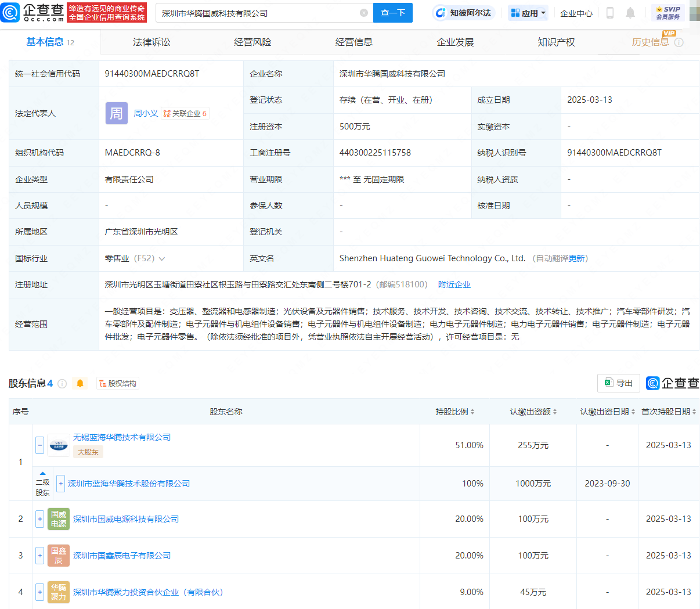The width and height of the screenshot is (700, 609).
Task: Click the 查一下 search button
Action: coord(393,13)
